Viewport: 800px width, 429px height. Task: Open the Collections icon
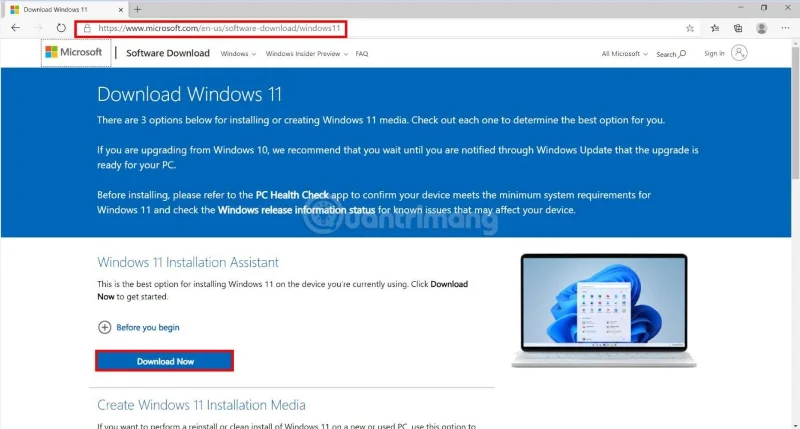coord(738,29)
